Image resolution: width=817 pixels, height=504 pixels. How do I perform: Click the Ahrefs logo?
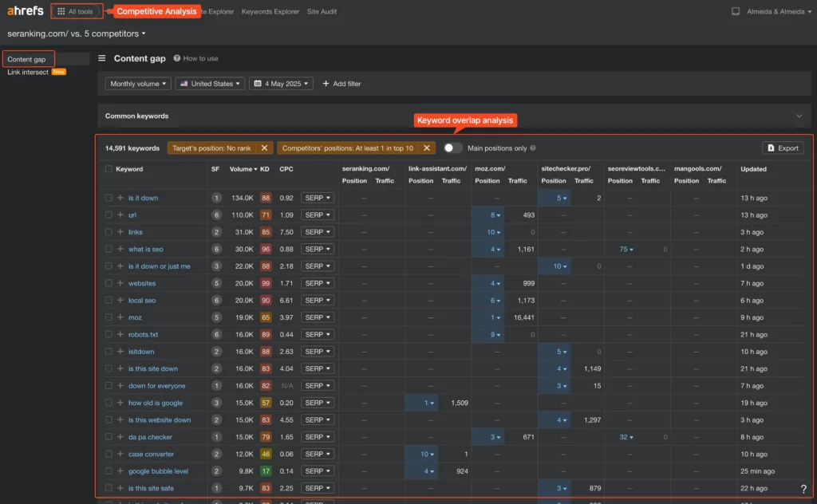click(x=26, y=11)
